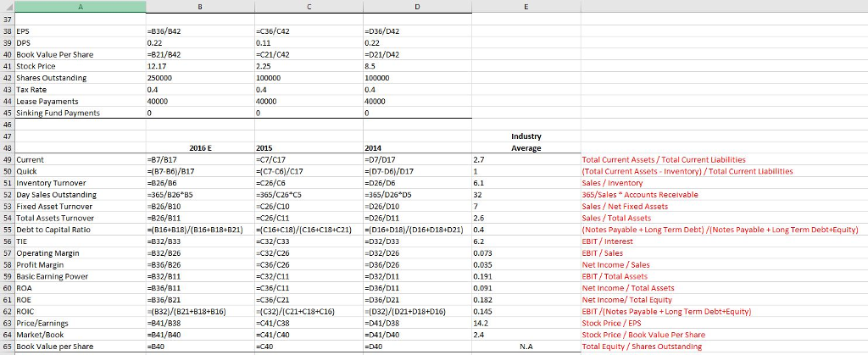Select industry average 32 cell
Viewport: 868px width, 355px height.
coord(526,195)
